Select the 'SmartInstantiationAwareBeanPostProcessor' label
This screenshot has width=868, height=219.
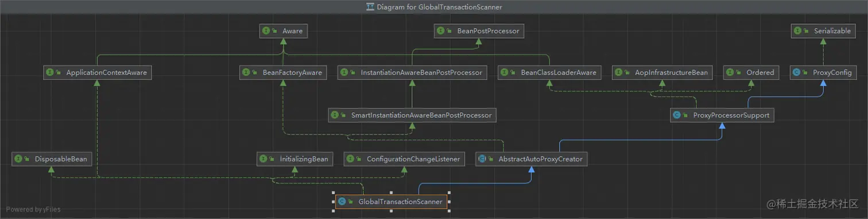click(x=421, y=115)
